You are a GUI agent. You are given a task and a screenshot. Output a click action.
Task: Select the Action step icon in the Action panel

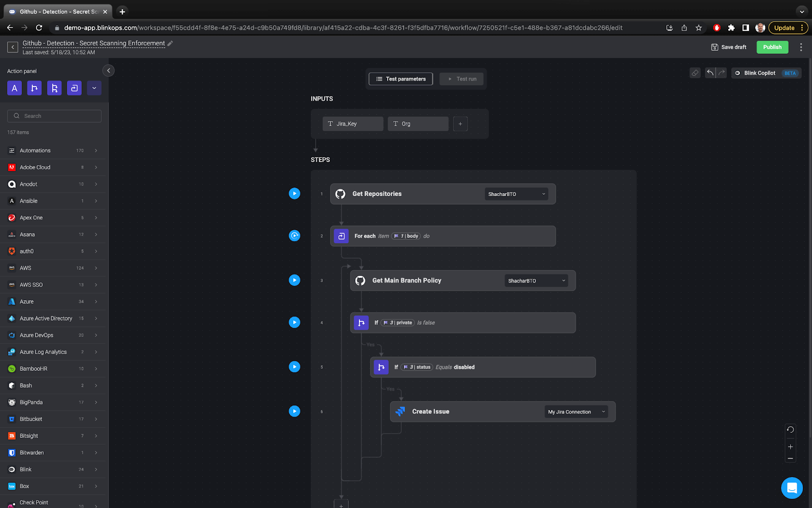[x=14, y=88]
